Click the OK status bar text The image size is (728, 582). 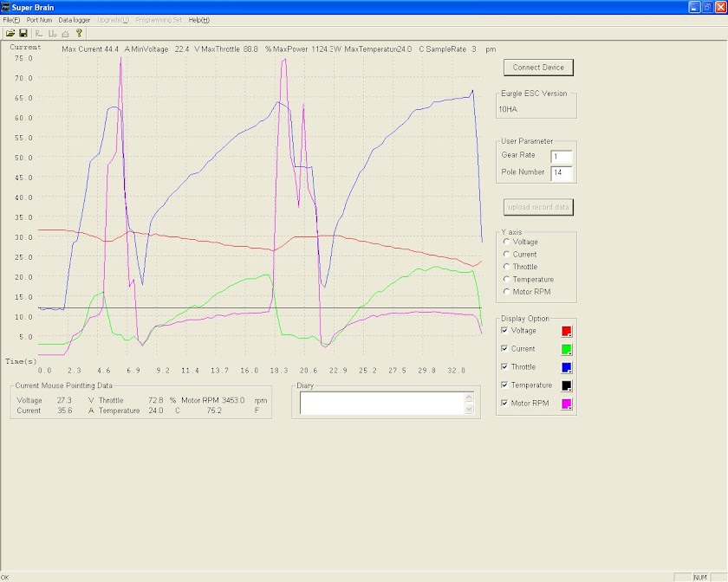pyautogui.click(x=4, y=578)
